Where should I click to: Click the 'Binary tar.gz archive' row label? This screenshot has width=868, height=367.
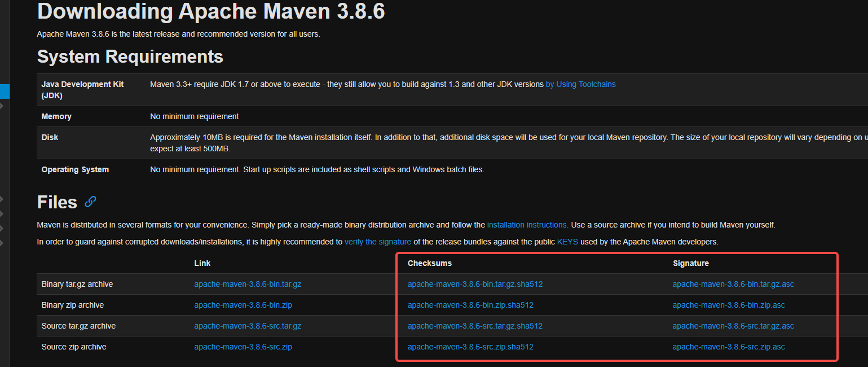[77, 284]
